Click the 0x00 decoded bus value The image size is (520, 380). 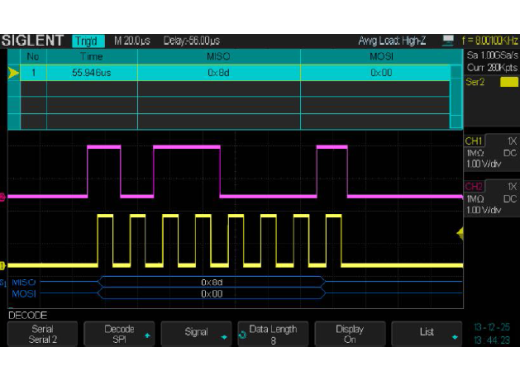pyautogui.click(x=212, y=294)
